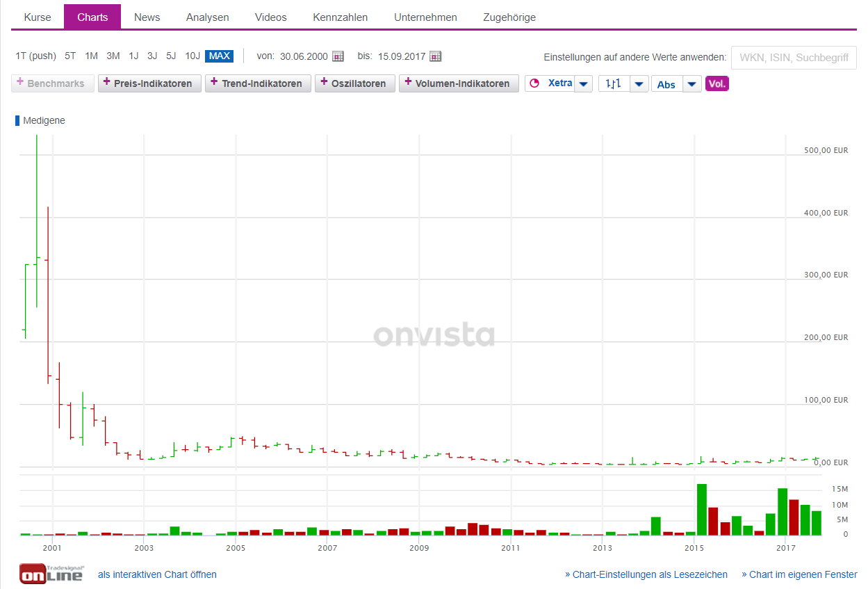Click the bar chart type icon

[x=613, y=83]
